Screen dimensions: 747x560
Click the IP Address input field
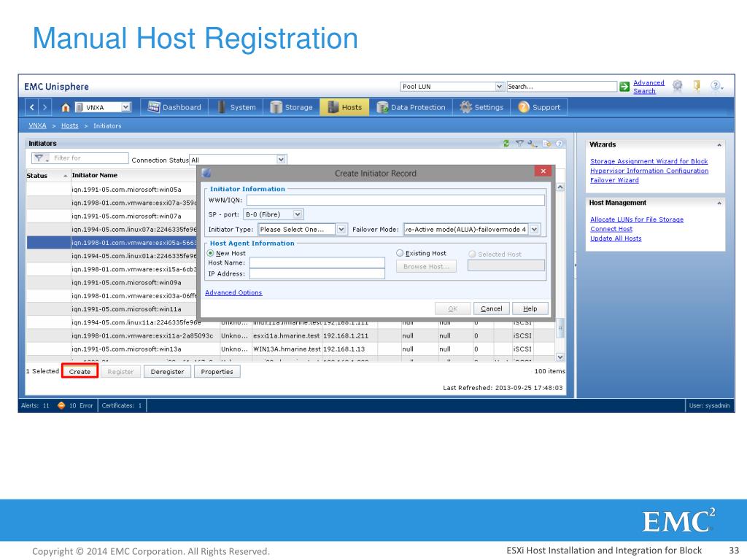coord(317,274)
